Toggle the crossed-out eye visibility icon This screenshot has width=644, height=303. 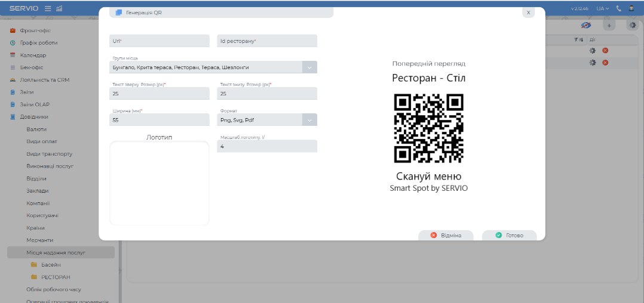pos(586,25)
